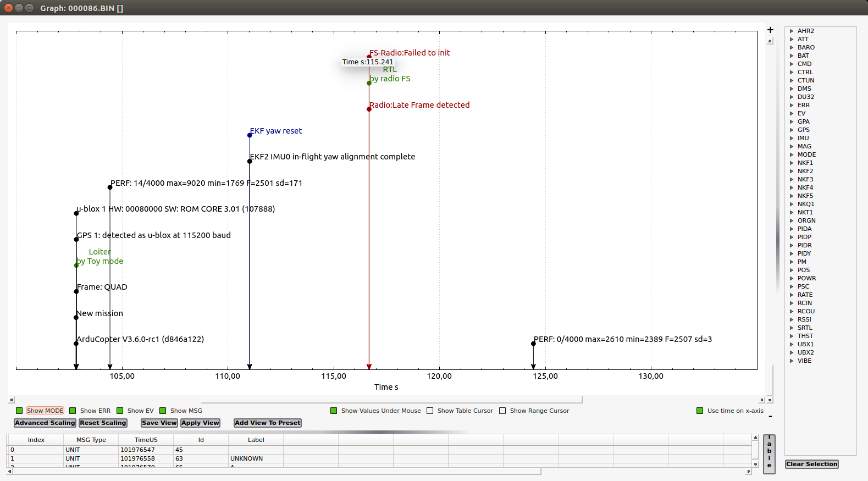The height and width of the screenshot is (481, 868).
Task: Click the minus icon beside Use time checkbox
Action: pyautogui.click(x=770, y=417)
